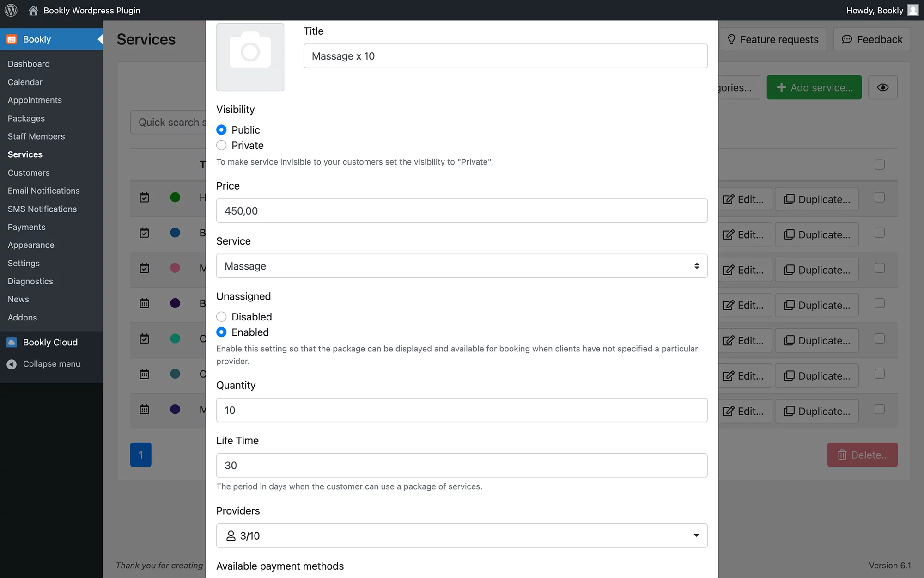Screen dimensions: 924x578
Task: Select the Public visibility radio button
Action: coord(223,130)
